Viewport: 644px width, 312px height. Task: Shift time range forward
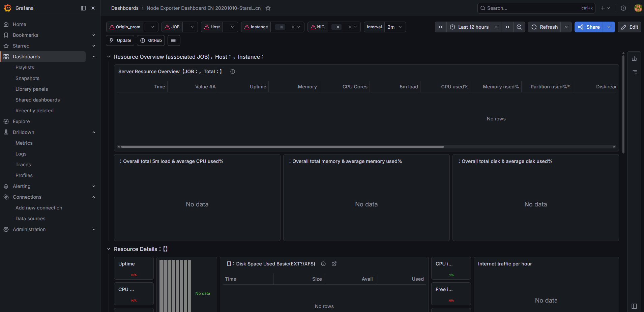[507, 27]
